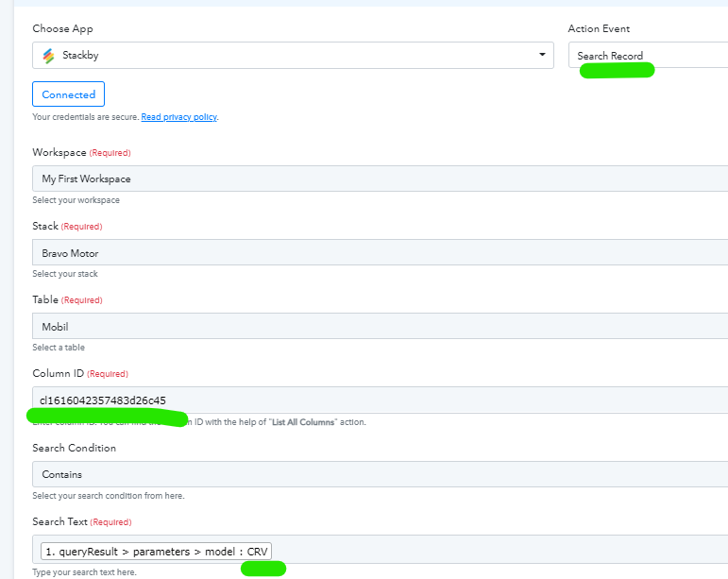
Task: Click the 'Search Condition' label
Action: [x=75, y=448]
